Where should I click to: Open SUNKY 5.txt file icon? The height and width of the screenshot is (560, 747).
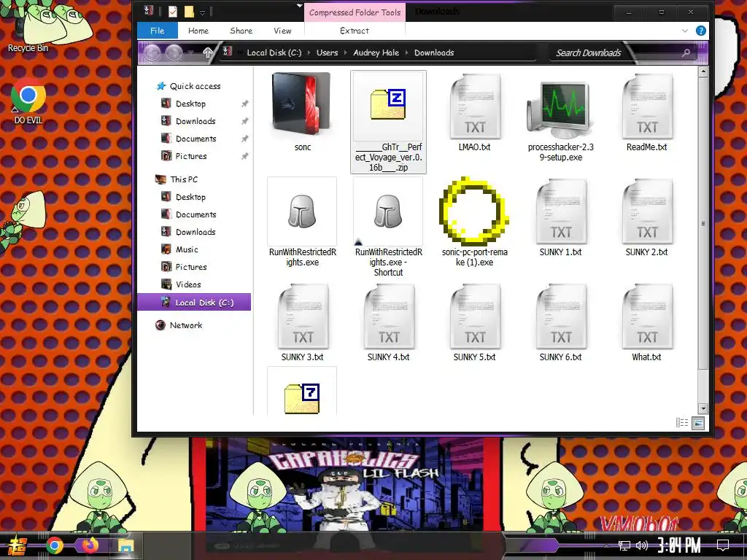coord(474,316)
